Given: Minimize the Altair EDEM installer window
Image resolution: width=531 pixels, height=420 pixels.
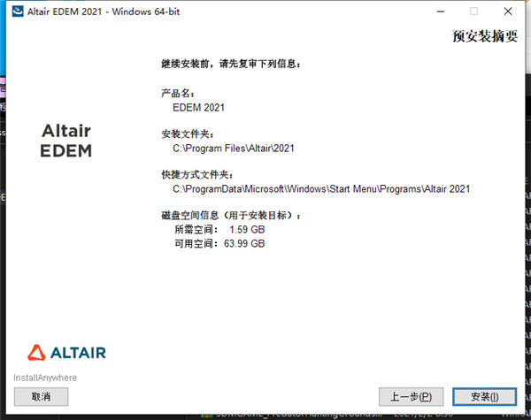Looking at the screenshot, I should click(x=440, y=11).
